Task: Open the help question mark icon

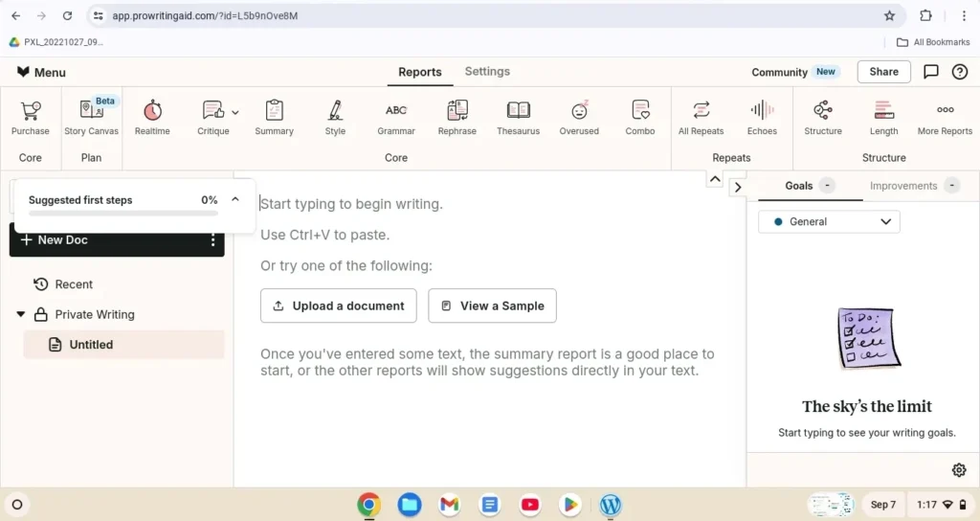Action: (x=960, y=72)
